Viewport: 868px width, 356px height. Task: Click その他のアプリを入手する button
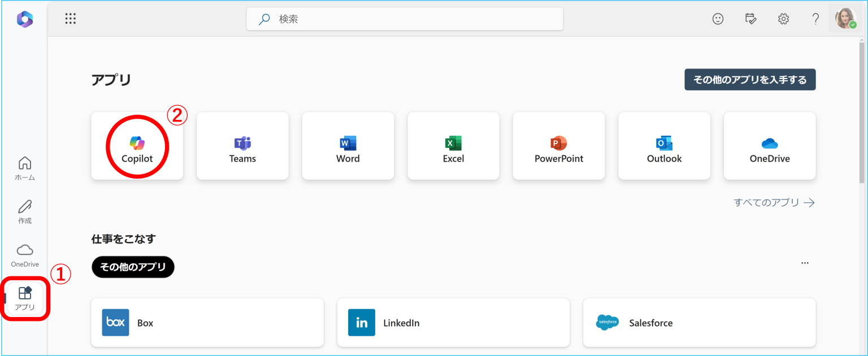[750, 79]
